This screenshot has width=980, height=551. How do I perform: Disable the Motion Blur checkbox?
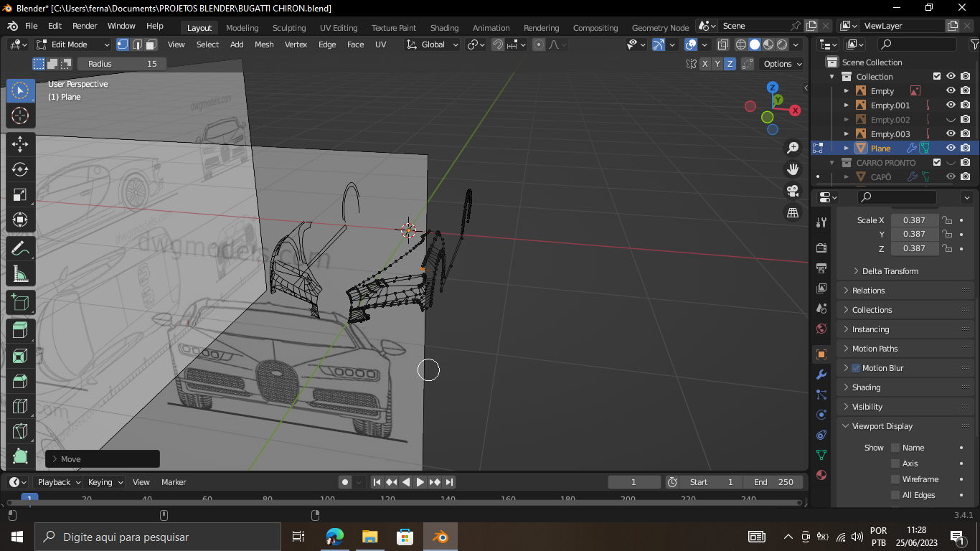[x=856, y=368]
